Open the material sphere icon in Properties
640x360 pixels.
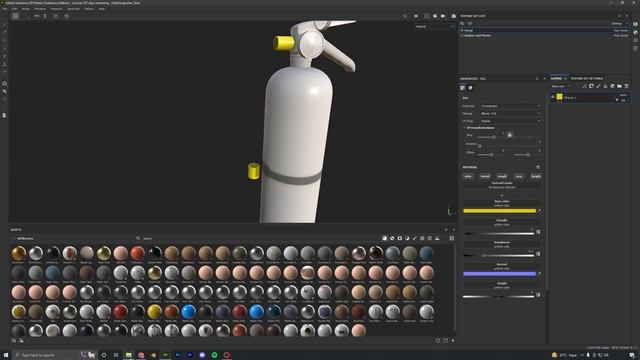click(x=471, y=88)
